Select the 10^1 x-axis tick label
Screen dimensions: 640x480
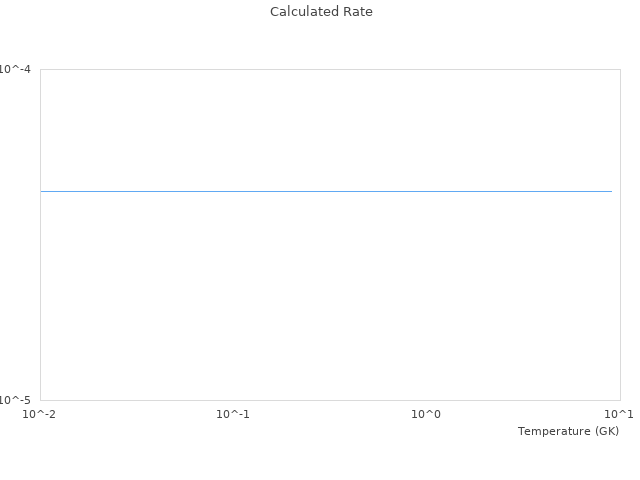click(x=619, y=414)
